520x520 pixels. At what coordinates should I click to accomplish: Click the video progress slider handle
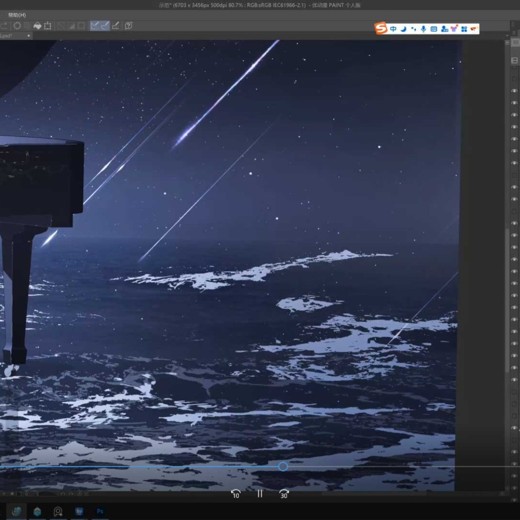[283, 467]
